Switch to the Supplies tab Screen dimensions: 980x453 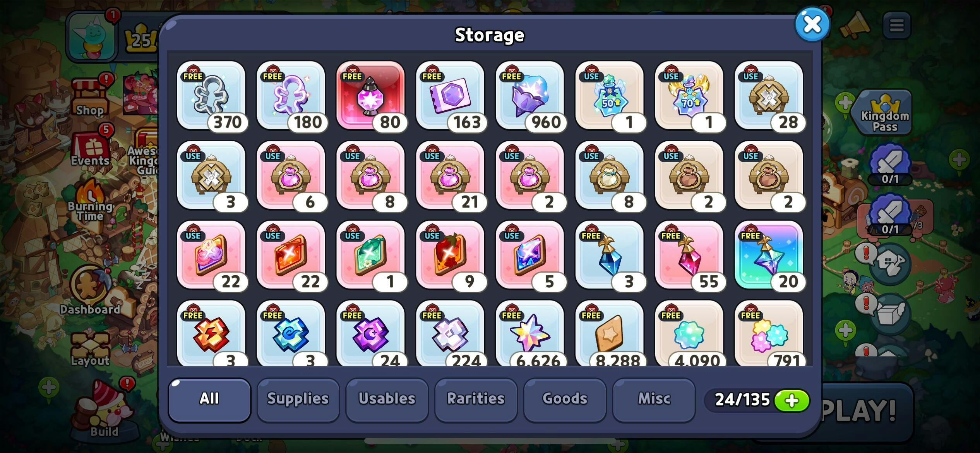coord(298,400)
